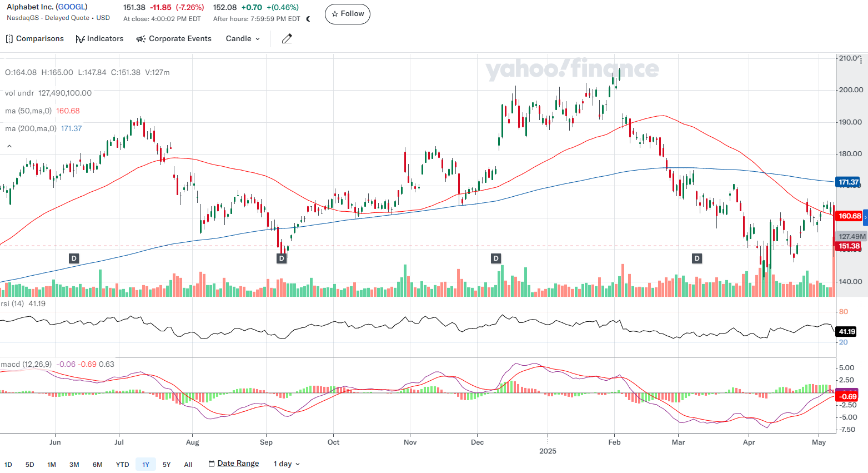Click the 41.19 RSI value tag

tap(847, 332)
